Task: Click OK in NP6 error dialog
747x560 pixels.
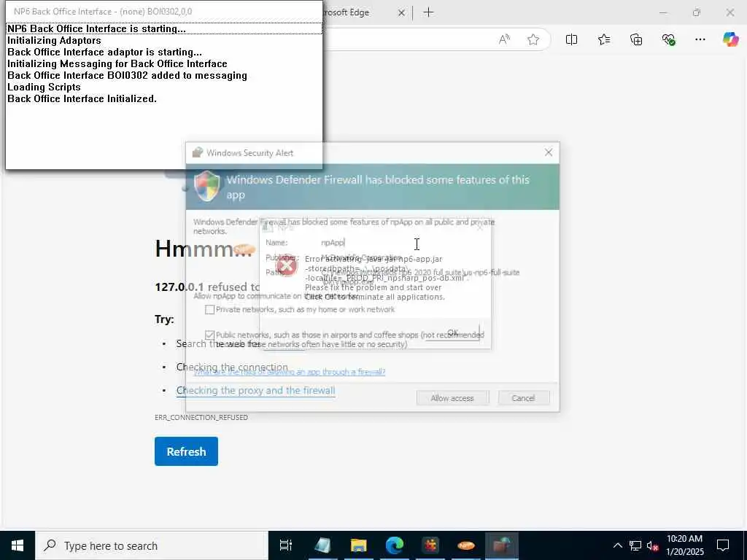Action: point(452,332)
